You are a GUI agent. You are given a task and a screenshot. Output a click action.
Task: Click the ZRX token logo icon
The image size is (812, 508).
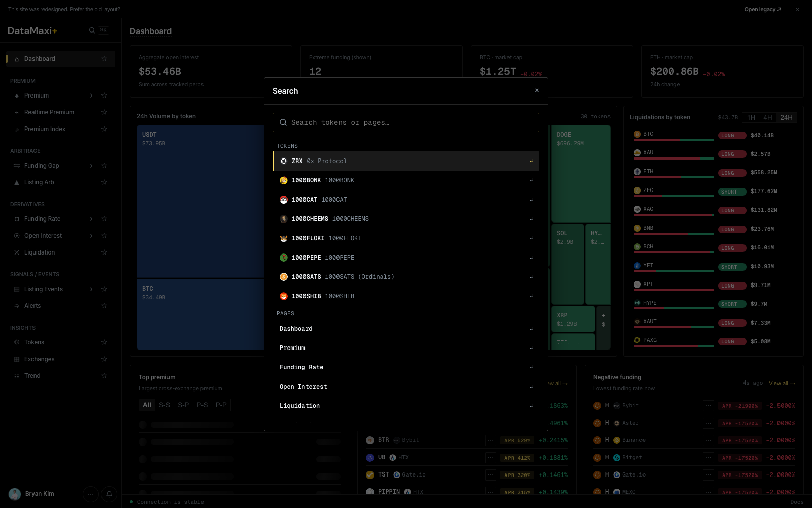tap(284, 161)
